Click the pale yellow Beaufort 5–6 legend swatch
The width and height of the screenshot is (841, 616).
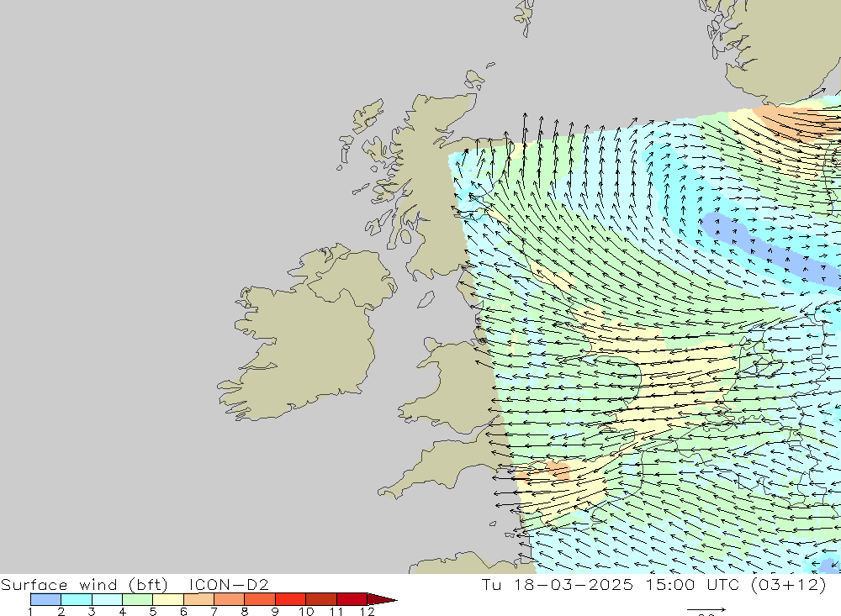point(168,599)
